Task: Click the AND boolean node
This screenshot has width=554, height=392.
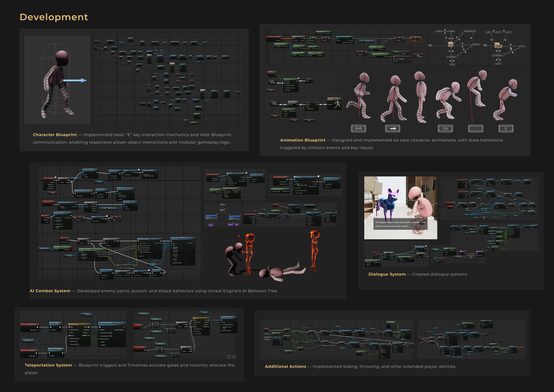Action: point(418,56)
